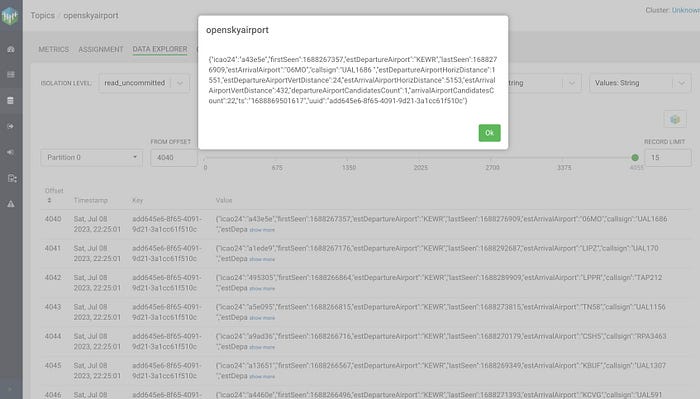Click show more on offset 4045 row
This screenshot has width=700, height=399.
pyautogui.click(x=262, y=377)
